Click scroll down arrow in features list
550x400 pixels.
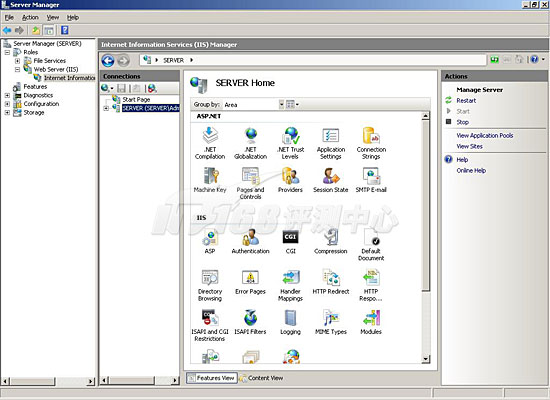[425, 359]
